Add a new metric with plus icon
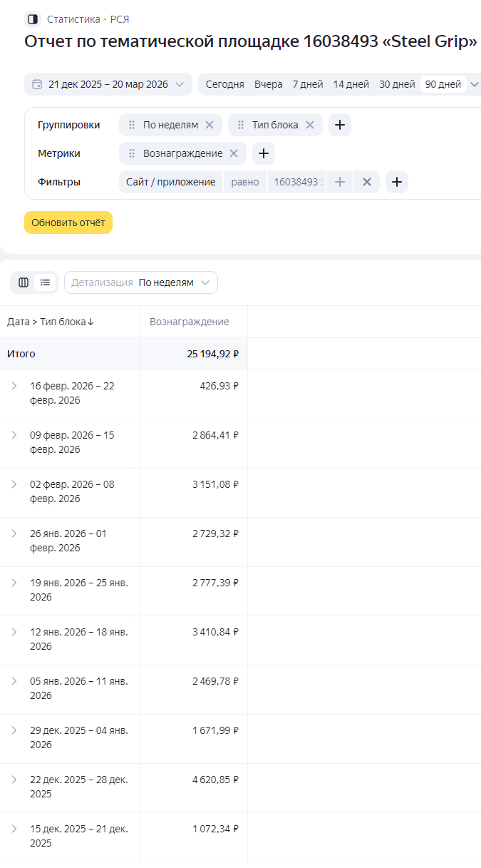Image resolution: width=481 pixels, height=868 pixels. coord(264,153)
